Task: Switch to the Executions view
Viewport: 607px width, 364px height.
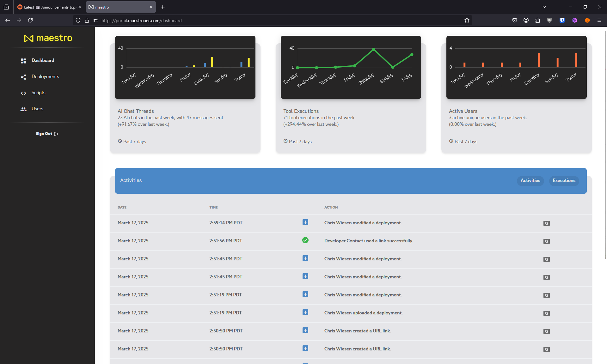Action: (564, 180)
